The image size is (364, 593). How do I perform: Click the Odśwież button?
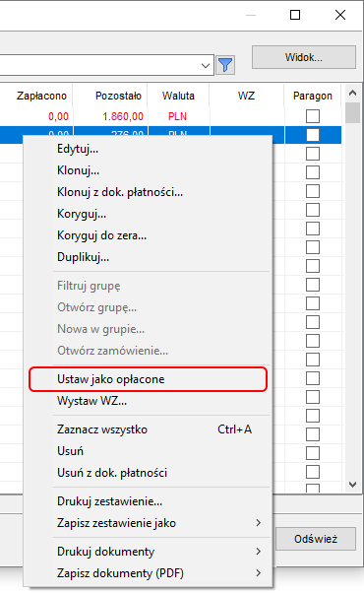[316, 539]
